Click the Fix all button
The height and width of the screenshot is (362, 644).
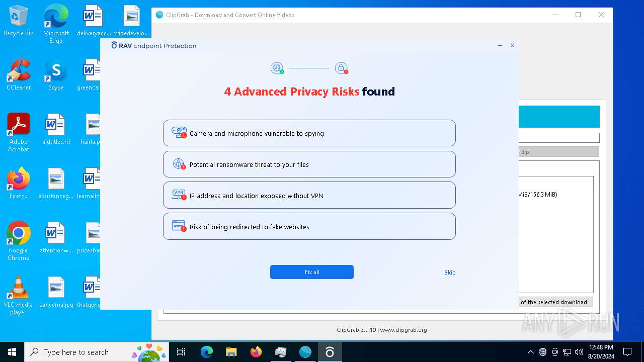point(312,272)
